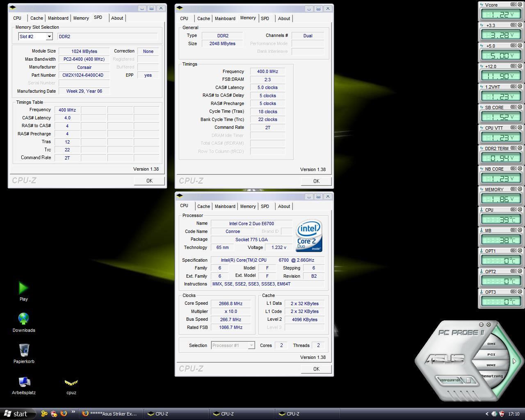Close the MEMORY voltage sensor panel
This screenshot has width=525, height=420.
520,189
